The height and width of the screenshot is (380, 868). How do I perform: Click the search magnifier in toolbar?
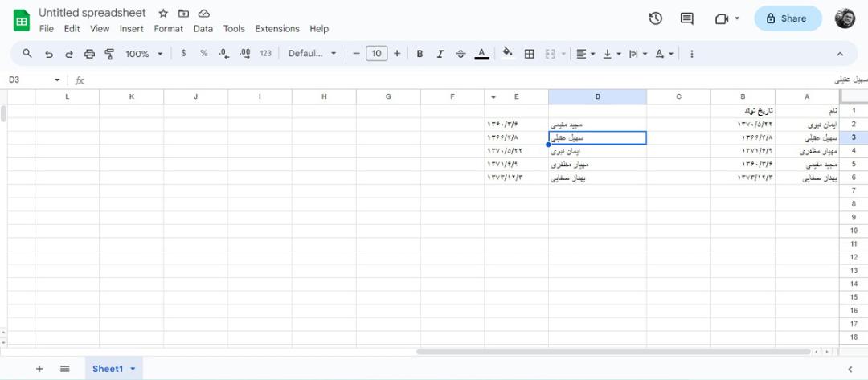pyautogui.click(x=27, y=53)
